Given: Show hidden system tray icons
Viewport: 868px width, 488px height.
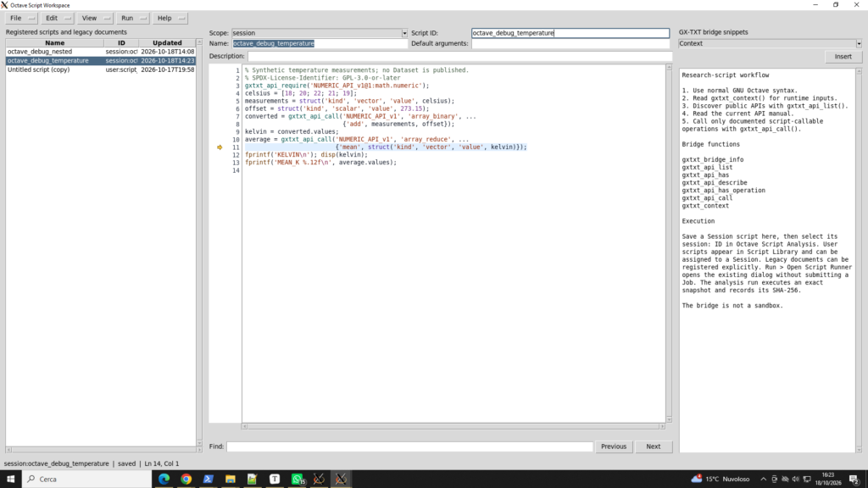Looking at the screenshot, I should click(x=764, y=480).
